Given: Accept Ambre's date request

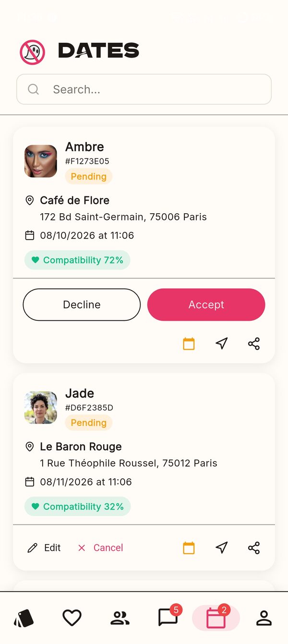Looking at the screenshot, I should tap(206, 304).
